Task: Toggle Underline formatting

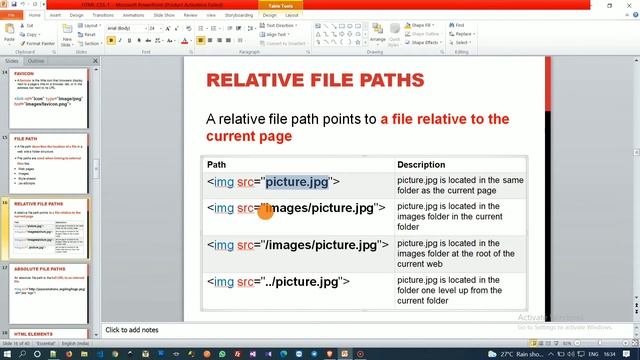Action: click(129, 40)
